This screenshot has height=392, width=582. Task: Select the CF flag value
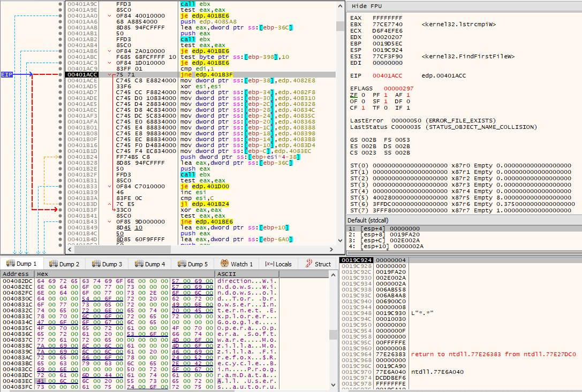[x=364, y=108]
